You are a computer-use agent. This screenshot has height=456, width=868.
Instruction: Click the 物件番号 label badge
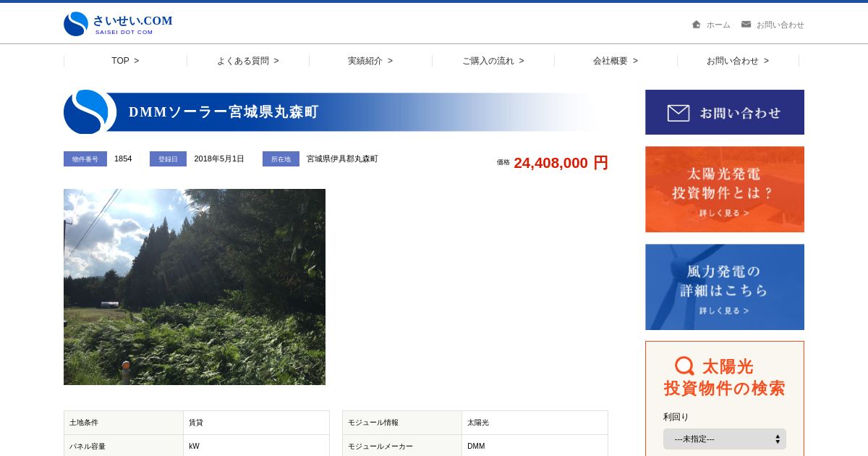85,159
